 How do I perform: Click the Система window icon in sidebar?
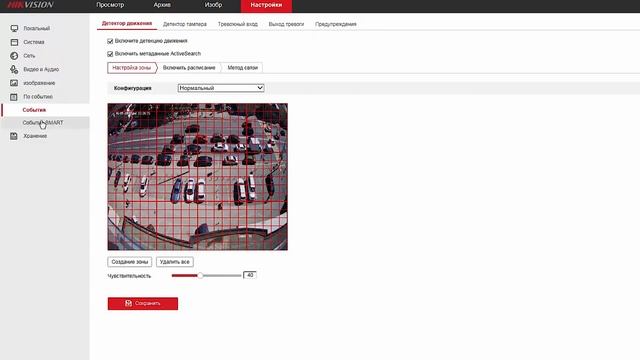click(14, 42)
